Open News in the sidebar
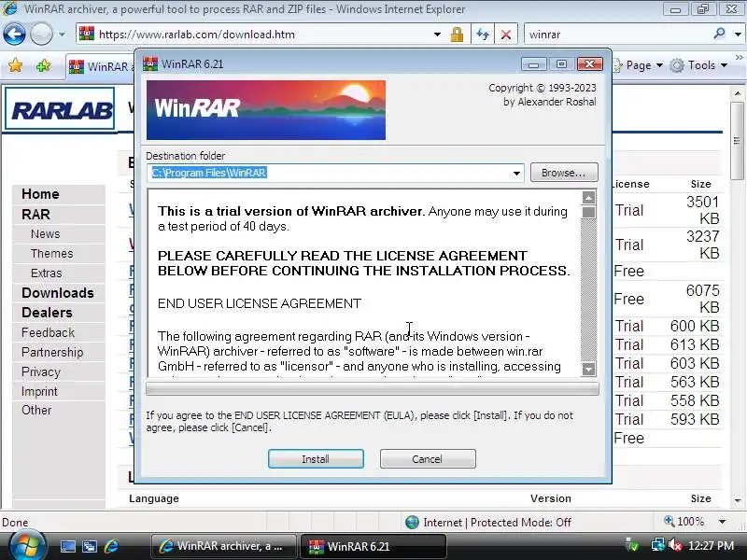This screenshot has height=560, width=747. pos(45,234)
